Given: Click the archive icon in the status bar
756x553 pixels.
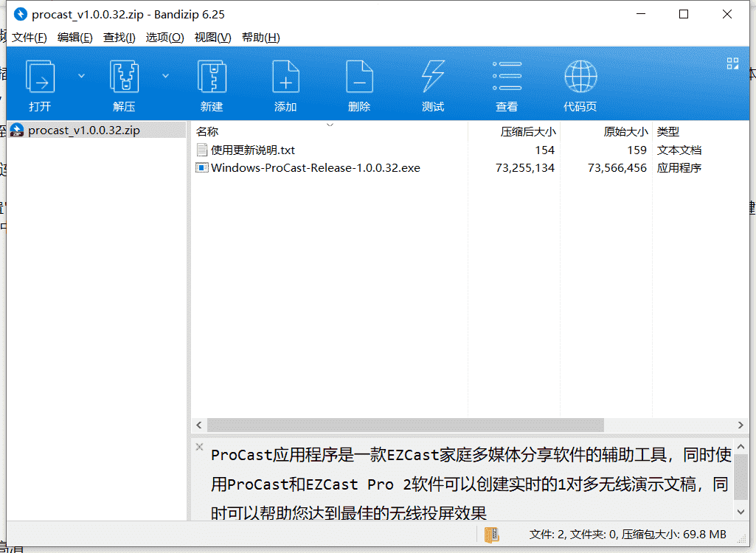Looking at the screenshot, I should [x=491, y=534].
